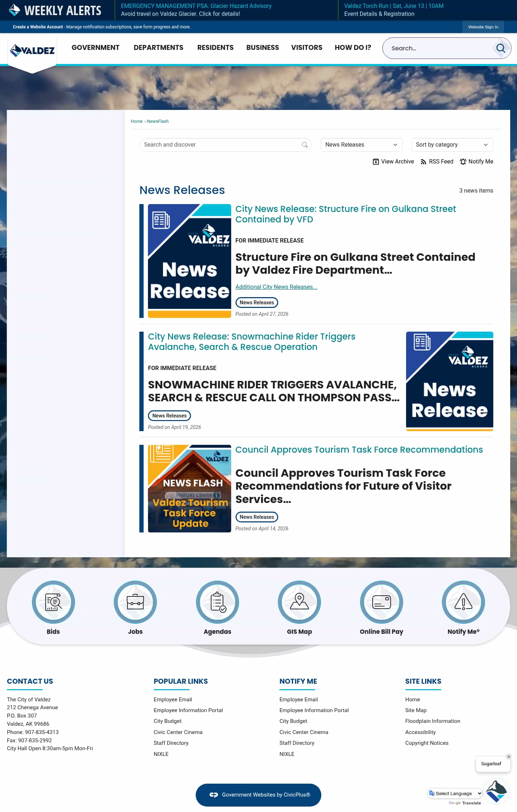517x812 pixels.
Task: Click the CivicPlus logo icon
Action: [x=214, y=795]
